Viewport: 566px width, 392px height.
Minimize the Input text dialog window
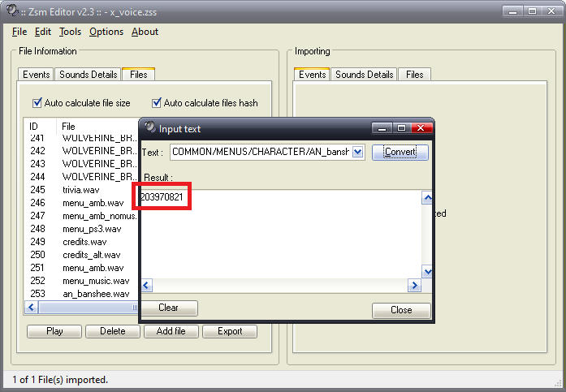coord(382,128)
